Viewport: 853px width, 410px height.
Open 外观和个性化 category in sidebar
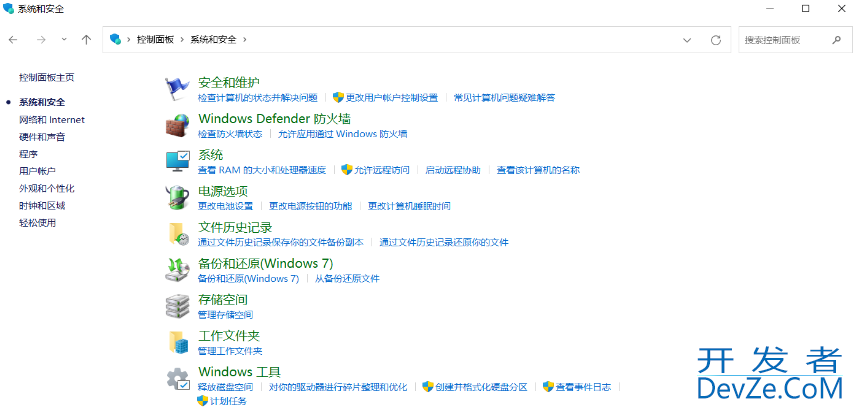pos(47,189)
